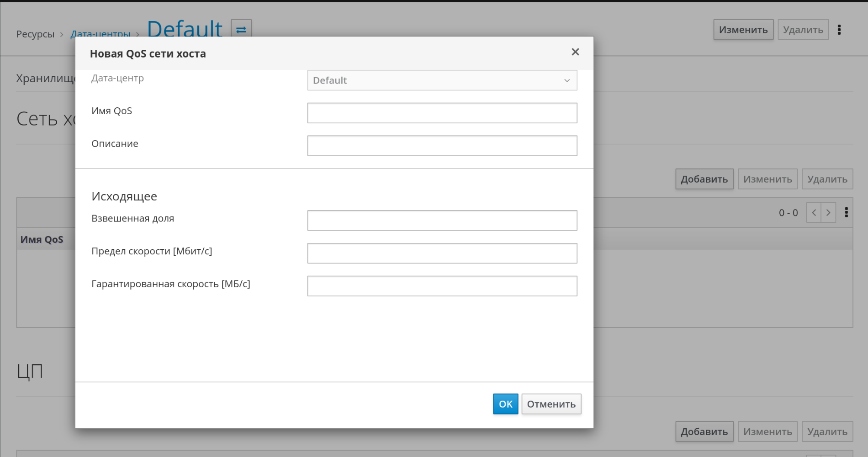Click the Отменить button in dialog
868x457 pixels.
click(x=551, y=404)
